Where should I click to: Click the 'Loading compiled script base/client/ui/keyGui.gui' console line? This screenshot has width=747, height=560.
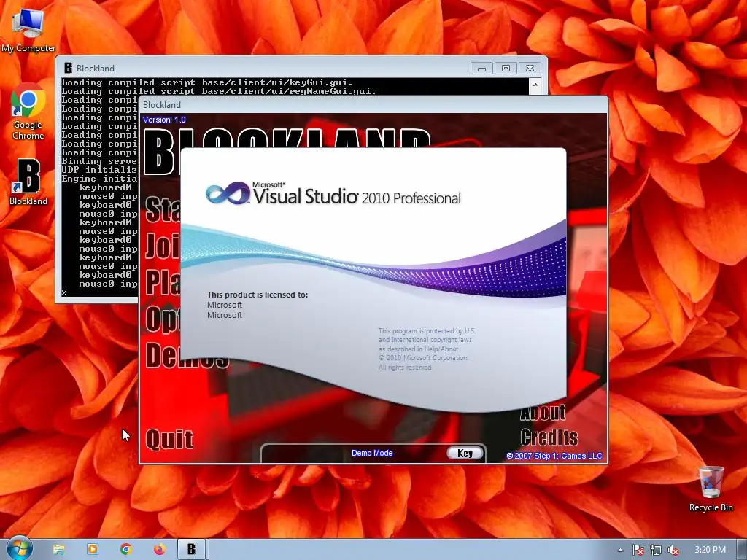coord(207,82)
